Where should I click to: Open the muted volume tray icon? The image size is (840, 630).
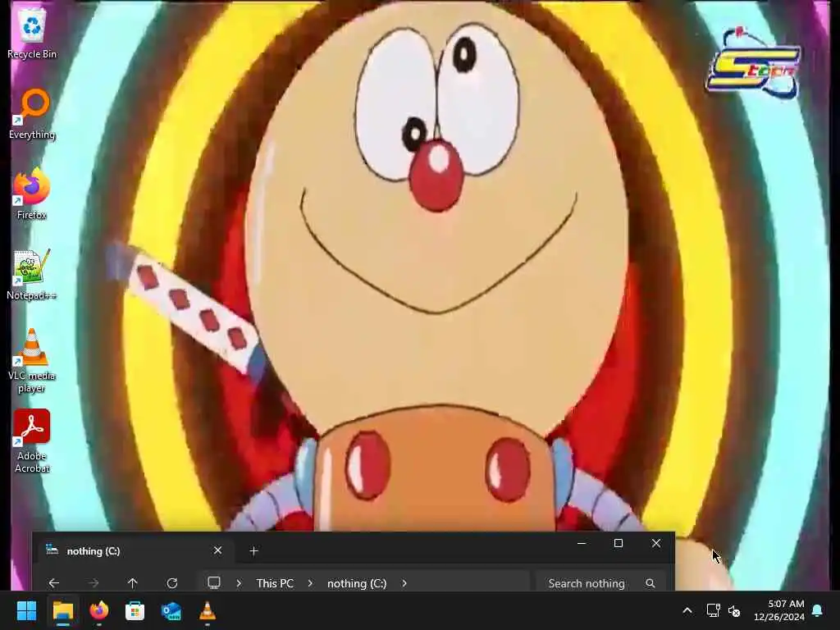pyautogui.click(x=734, y=610)
